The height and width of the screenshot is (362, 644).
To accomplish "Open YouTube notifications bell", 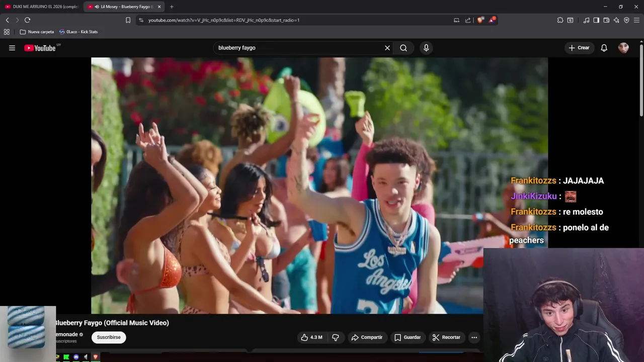I will click(x=604, y=48).
